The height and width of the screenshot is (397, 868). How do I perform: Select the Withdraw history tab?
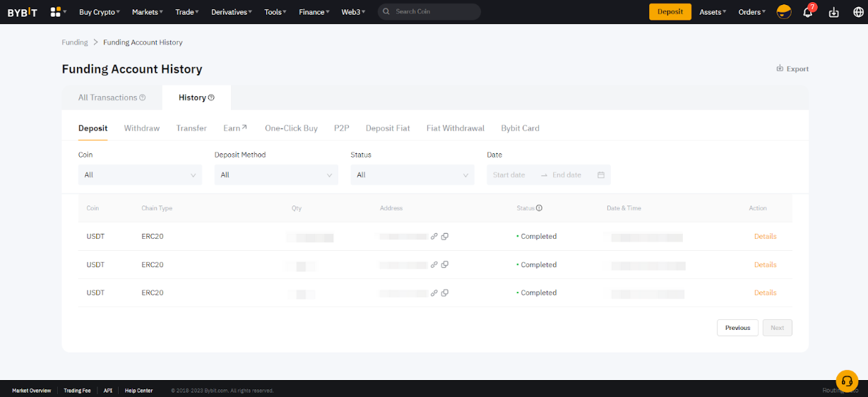[142, 129]
